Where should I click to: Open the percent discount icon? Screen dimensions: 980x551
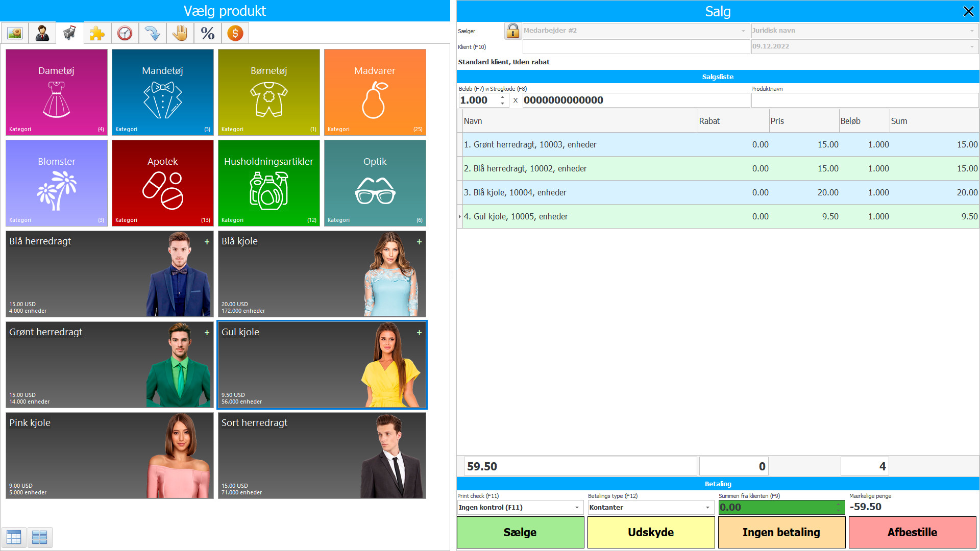[207, 33]
